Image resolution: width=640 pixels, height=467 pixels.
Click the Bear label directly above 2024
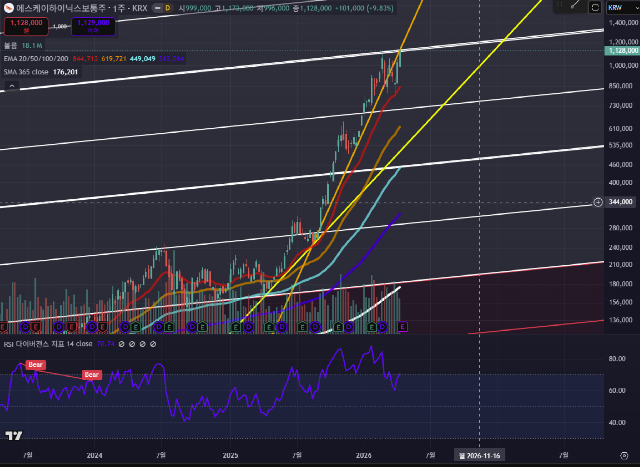click(x=92, y=374)
